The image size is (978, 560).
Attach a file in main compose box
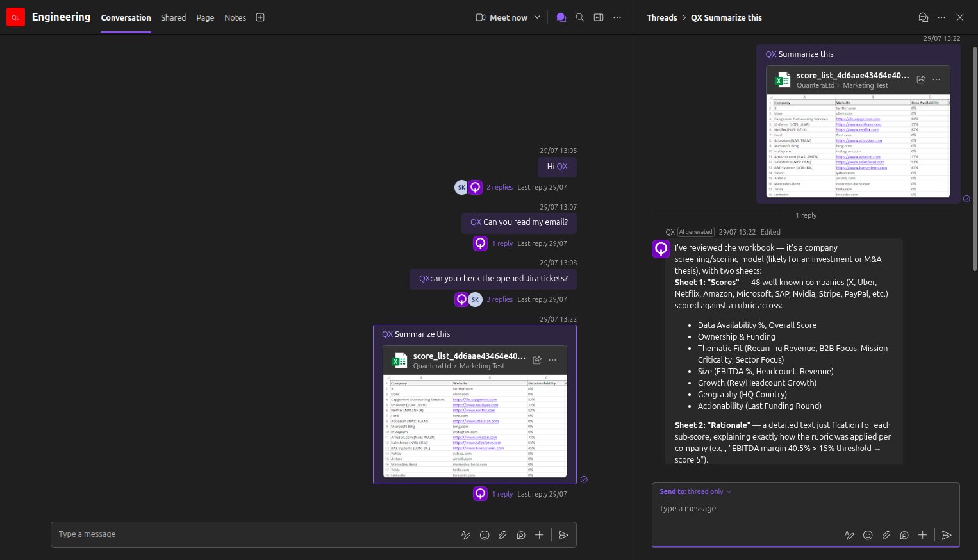[502, 535]
